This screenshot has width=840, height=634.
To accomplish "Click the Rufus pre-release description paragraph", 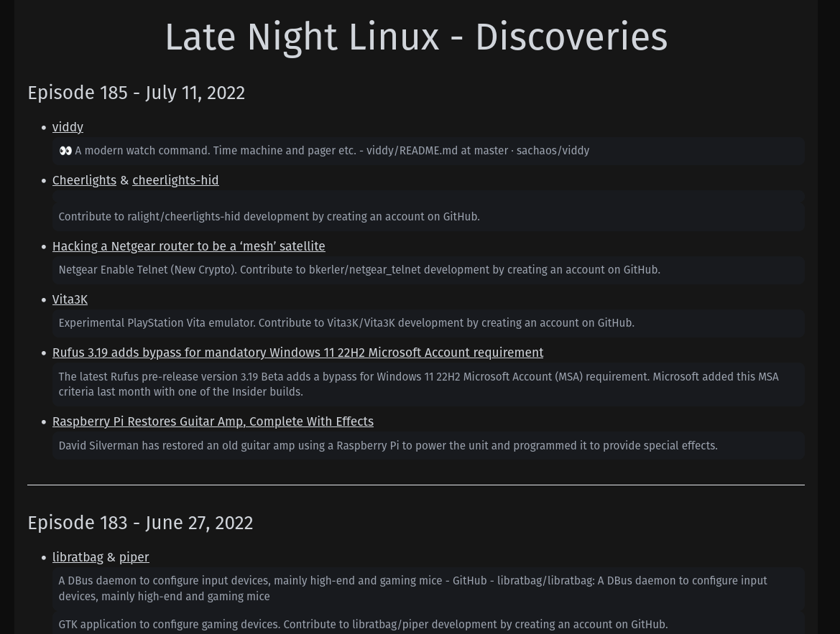I will (417, 384).
